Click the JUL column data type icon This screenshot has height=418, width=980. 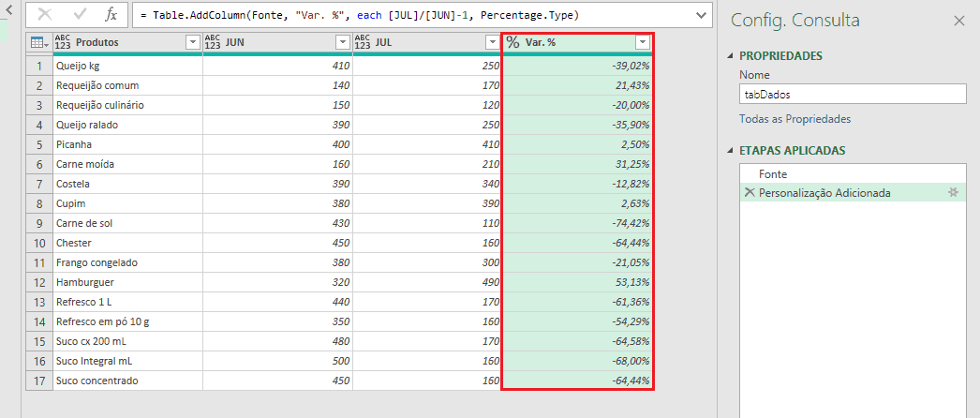pyautogui.click(x=363, y=42)
